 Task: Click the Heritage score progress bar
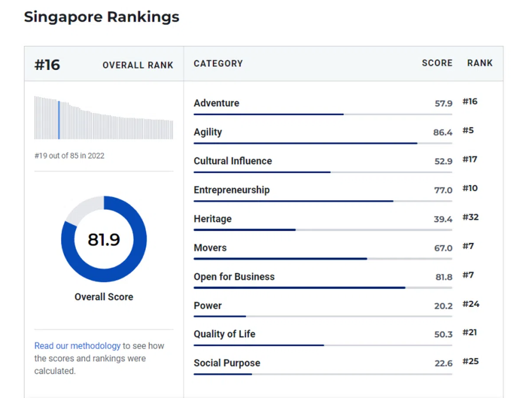[322, 230]
